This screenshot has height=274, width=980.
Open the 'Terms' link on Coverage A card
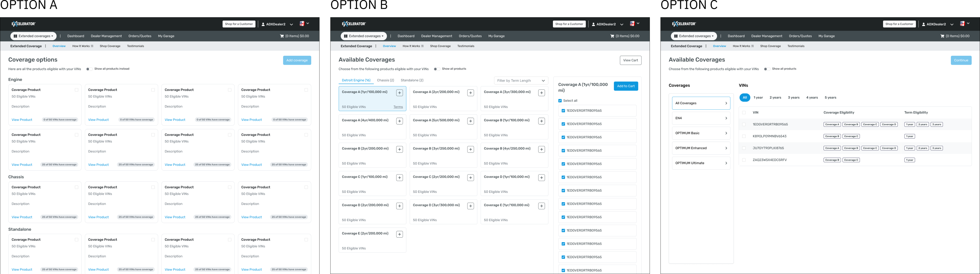click(x=398, y=107)
